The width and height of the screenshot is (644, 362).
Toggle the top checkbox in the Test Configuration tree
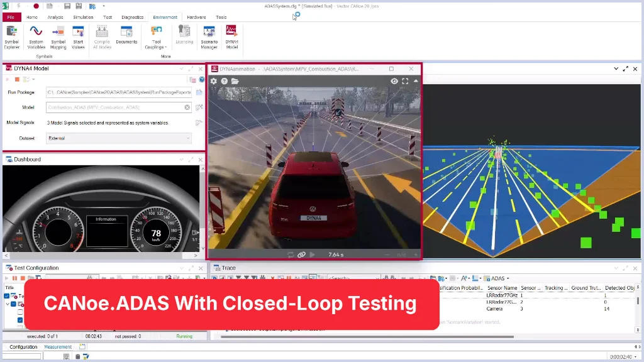6,296
